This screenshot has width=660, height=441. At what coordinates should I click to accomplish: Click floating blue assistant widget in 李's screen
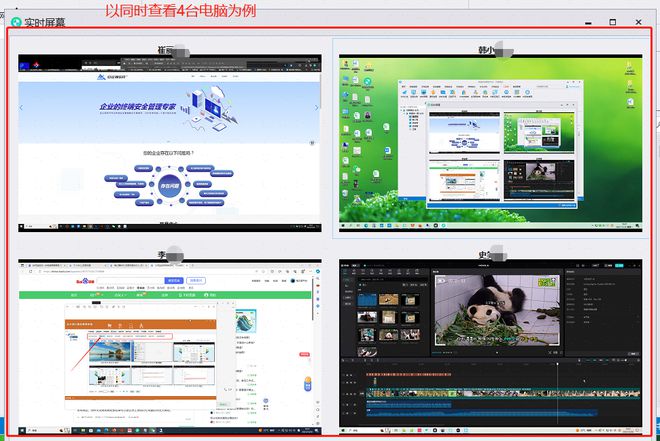(x=308, y=384)
